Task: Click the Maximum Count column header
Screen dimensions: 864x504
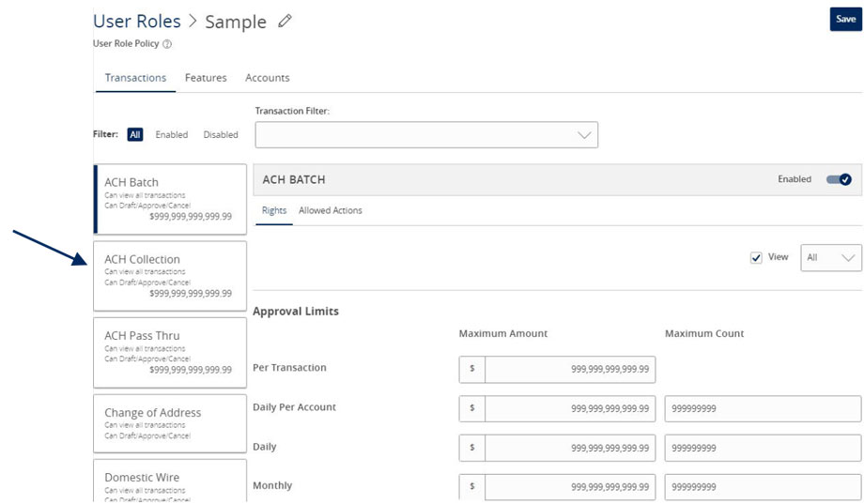Action: 704,334
